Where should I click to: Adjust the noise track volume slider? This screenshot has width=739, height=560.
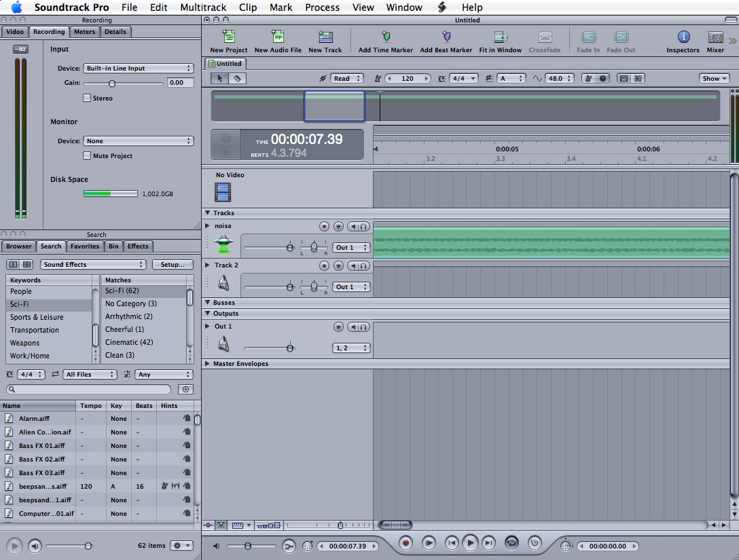[x=290, y=247]
